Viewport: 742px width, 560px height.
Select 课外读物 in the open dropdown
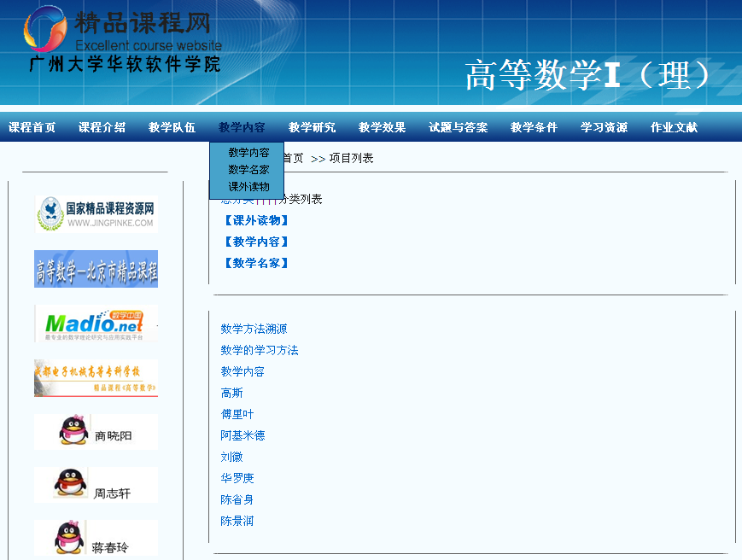[248, 186]
